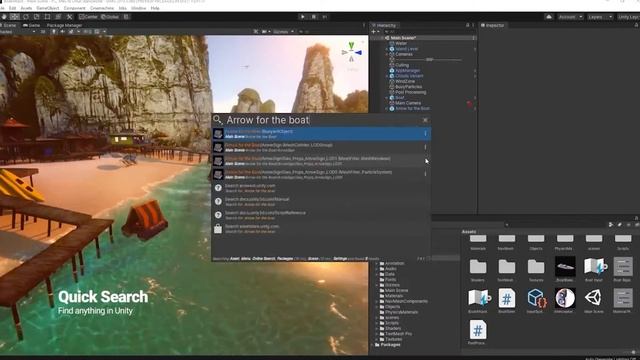Toggle Center pivot mode
The image size is (640, 360).
point(89,17)
